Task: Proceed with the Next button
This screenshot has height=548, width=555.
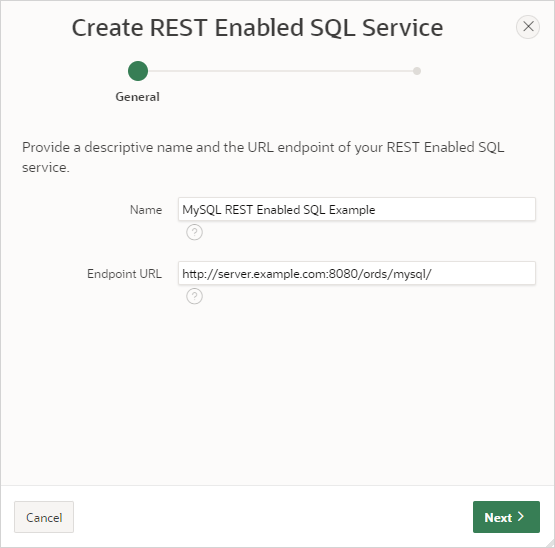Action: pyautogui.click(x=506, y=517)
